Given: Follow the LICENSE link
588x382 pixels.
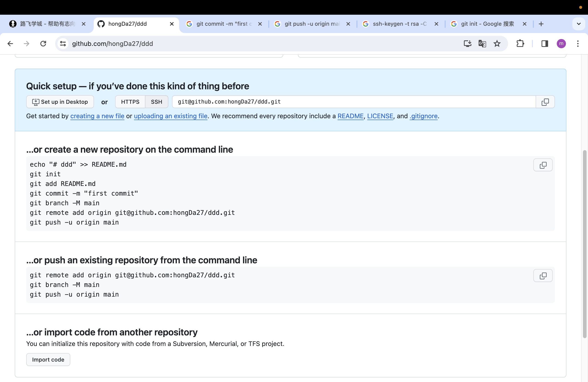Looking at the screenshot, I should [380, 116].
